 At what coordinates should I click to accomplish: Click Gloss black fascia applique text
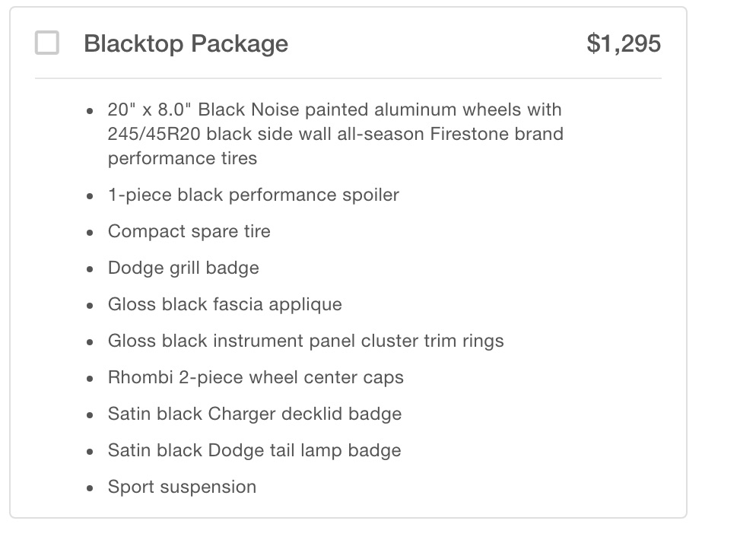click(224, 304)
